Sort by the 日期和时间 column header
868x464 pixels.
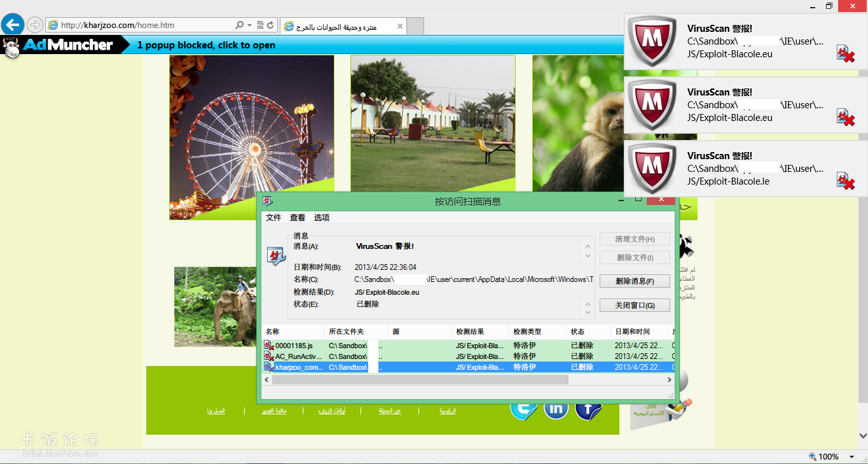(x=639, y=332)
